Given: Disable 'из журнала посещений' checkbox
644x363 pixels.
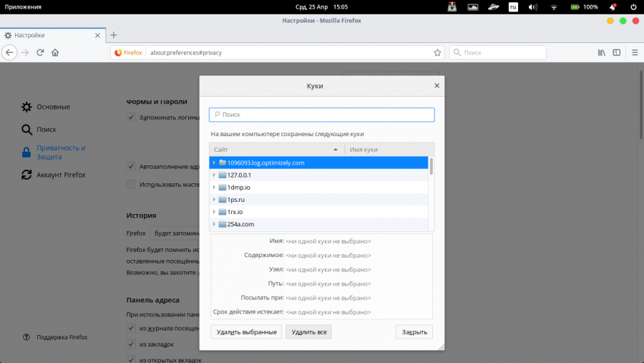Looking at the screenshot, I should coord(131,328).
